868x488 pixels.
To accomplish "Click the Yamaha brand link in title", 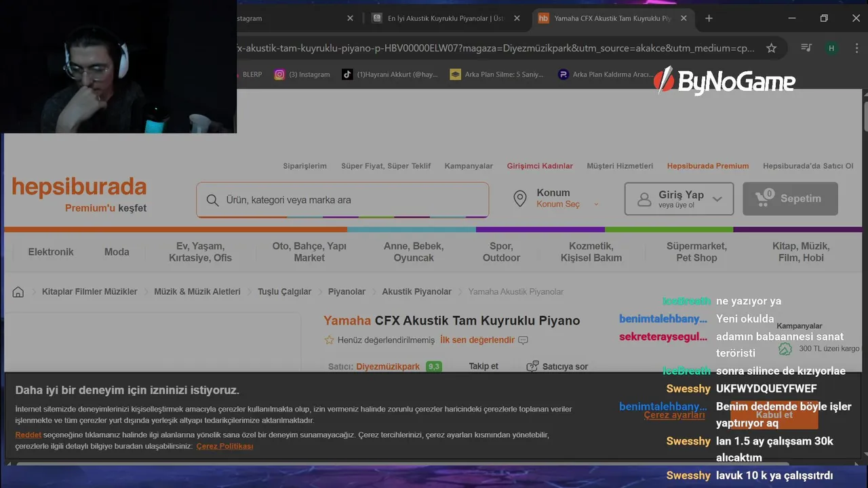I will pyautogui.click(x=347, y=321).
